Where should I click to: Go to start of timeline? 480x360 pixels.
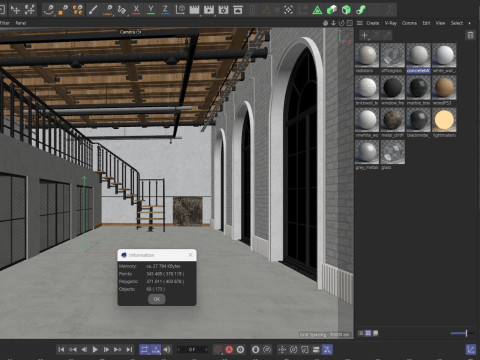click(x=61, y=349)
